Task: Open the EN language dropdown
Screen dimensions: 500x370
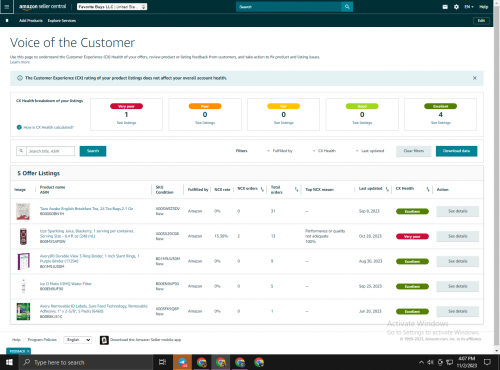Action: click(469, 7)
